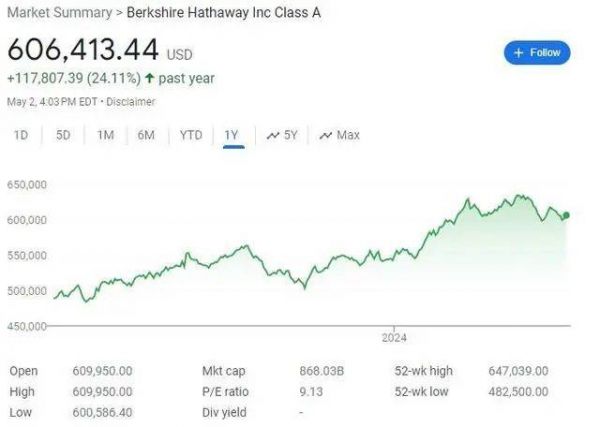The image size is (600, 427).
Task: Show the YTD chart range
Action: (190, 135)
